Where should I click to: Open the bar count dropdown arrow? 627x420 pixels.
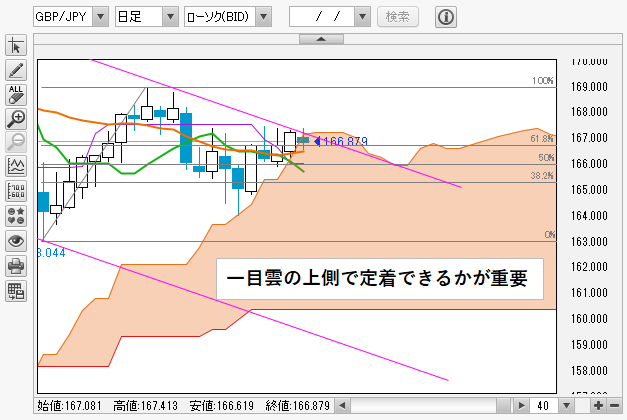(x=566, y=406)
